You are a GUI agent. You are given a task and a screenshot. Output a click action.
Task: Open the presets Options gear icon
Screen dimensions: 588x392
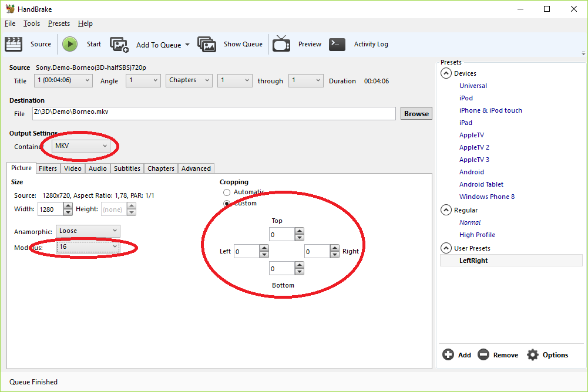533,354
